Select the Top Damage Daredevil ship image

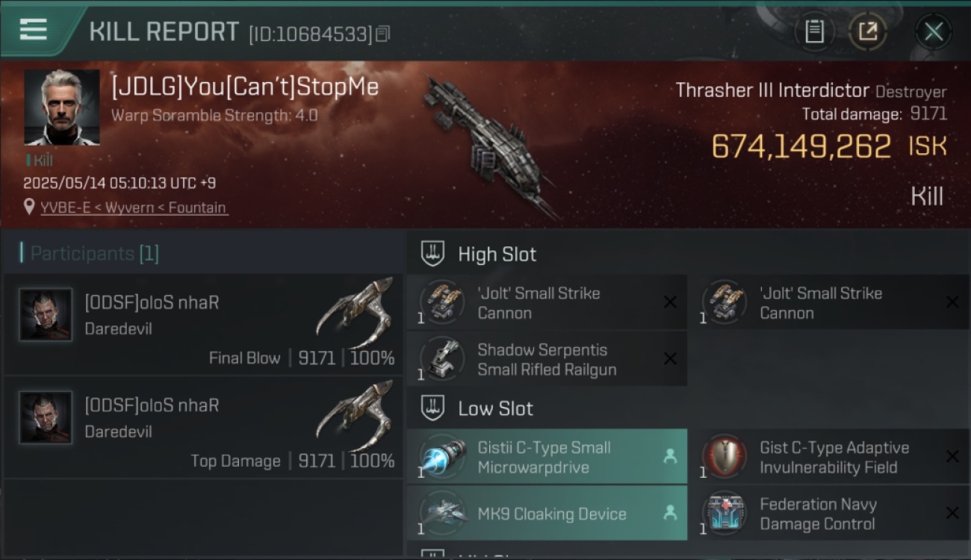click(x=356, y=415)
